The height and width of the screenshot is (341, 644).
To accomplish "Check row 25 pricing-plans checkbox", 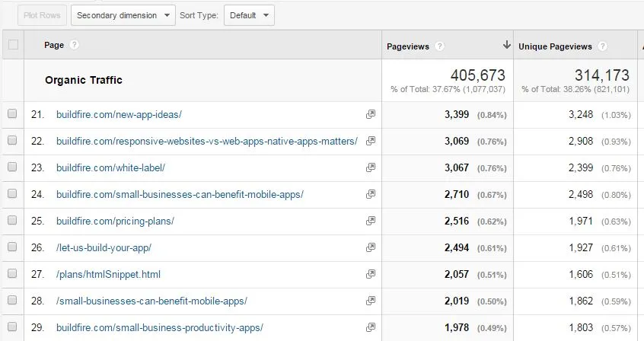I will pyautogui.click(x=12, y=220).
